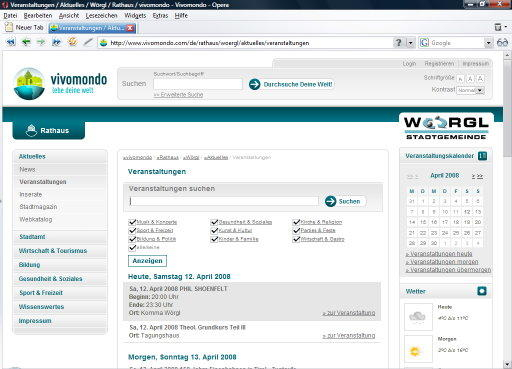Image resolution: width=512 pixels, height=369 pixels.
Task: Click the binoculars view icon
Action: click(x=502, y=43)
